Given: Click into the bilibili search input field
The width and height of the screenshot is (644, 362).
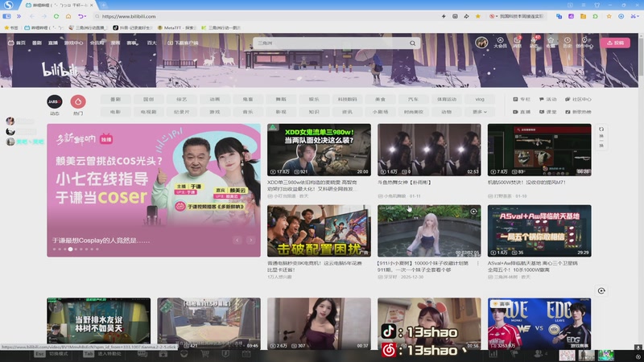Looking at the screenshot, I should [331, 43].
